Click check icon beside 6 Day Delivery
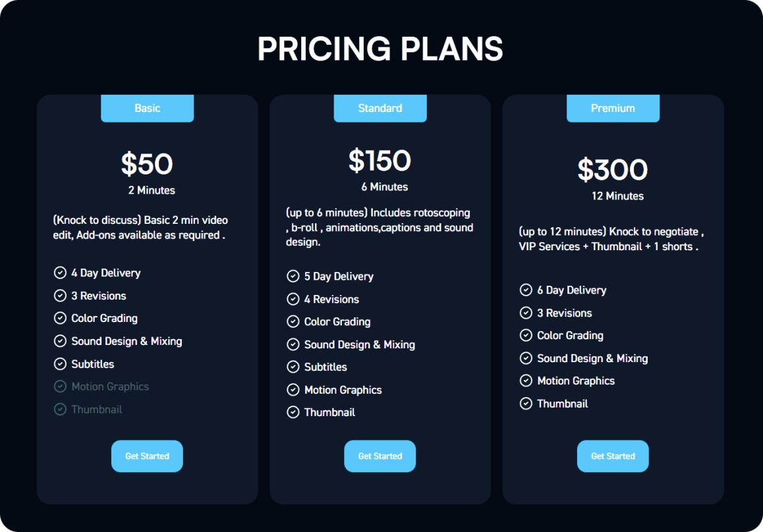The width and height of the screenshot is (763, 532). [526, 290]
